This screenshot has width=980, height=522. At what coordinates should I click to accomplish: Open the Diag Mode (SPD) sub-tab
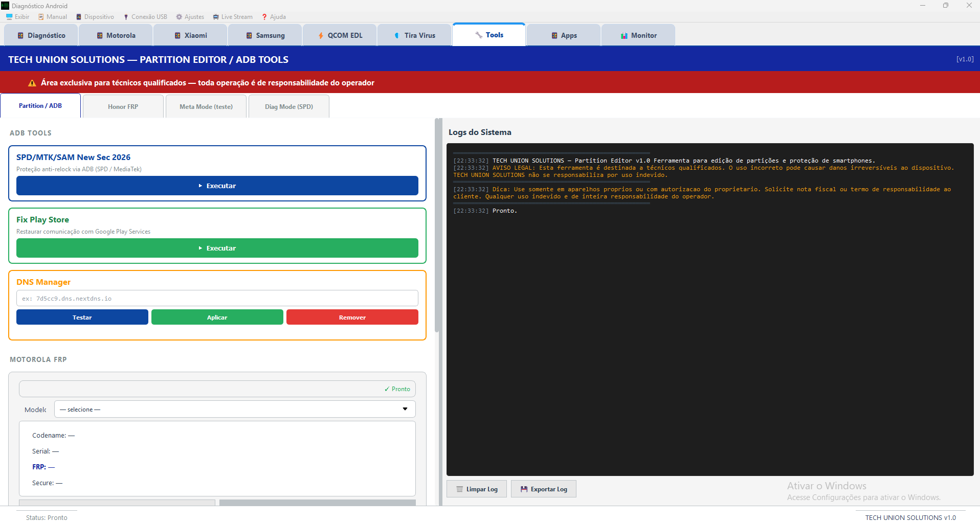click(289, 106)
